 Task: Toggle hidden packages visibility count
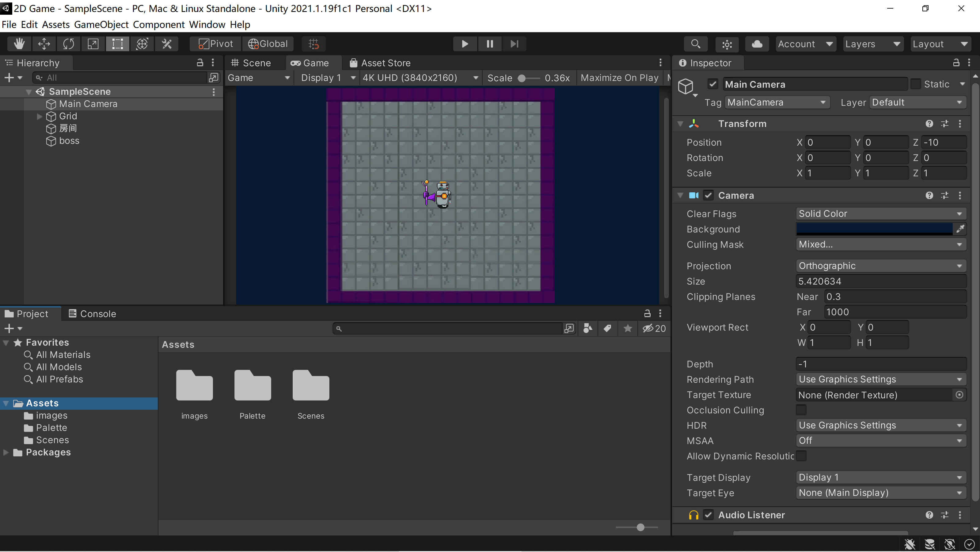pos(654,328)
